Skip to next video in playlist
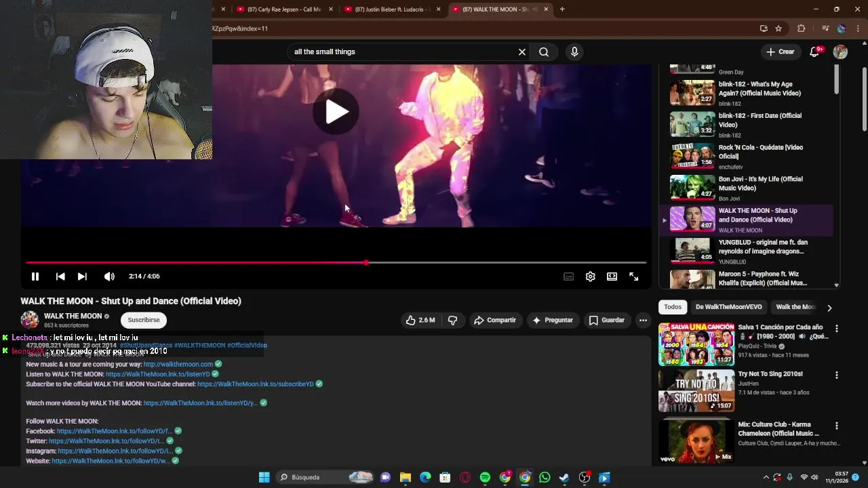Viewport: 868px width, 488px height. point(82,277)
